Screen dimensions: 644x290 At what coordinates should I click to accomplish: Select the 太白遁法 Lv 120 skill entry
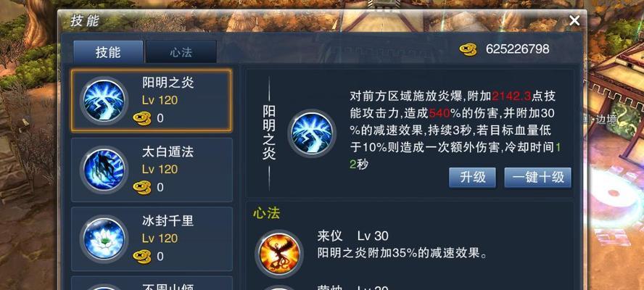tap(152, 170)
